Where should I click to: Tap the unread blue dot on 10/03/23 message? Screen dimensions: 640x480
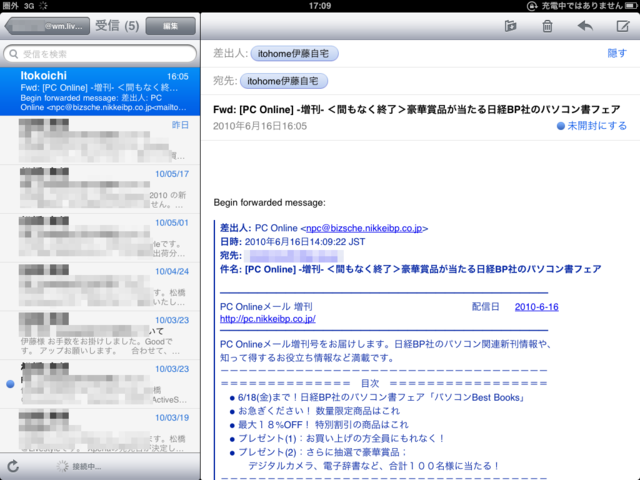pos(10,384)
